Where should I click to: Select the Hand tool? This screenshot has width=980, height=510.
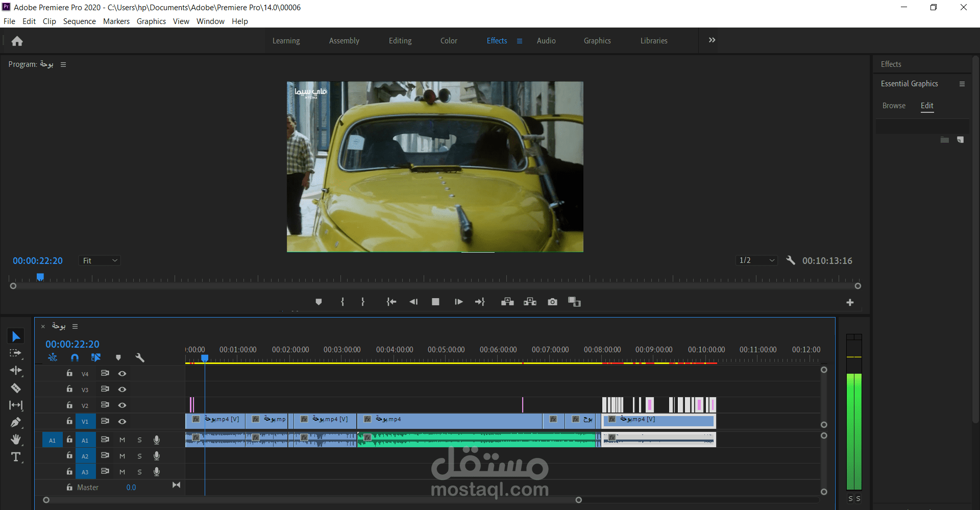click(16, 440)
